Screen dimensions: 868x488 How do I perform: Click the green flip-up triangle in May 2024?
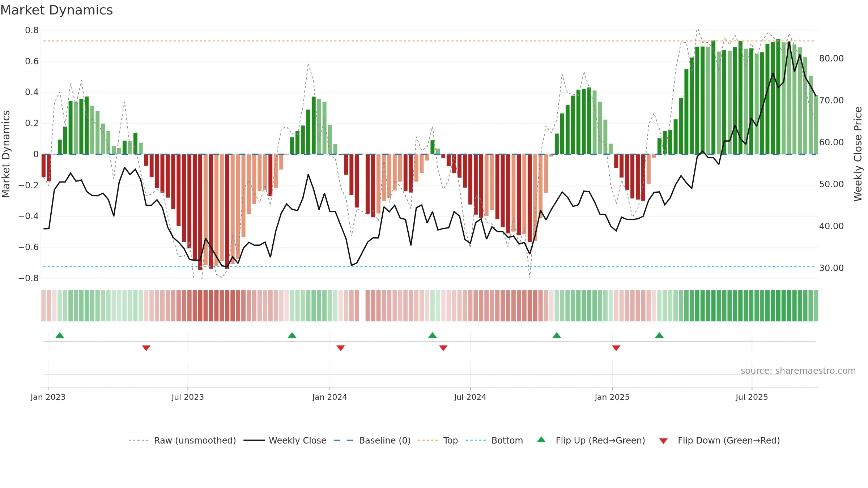tap(433, 335)
